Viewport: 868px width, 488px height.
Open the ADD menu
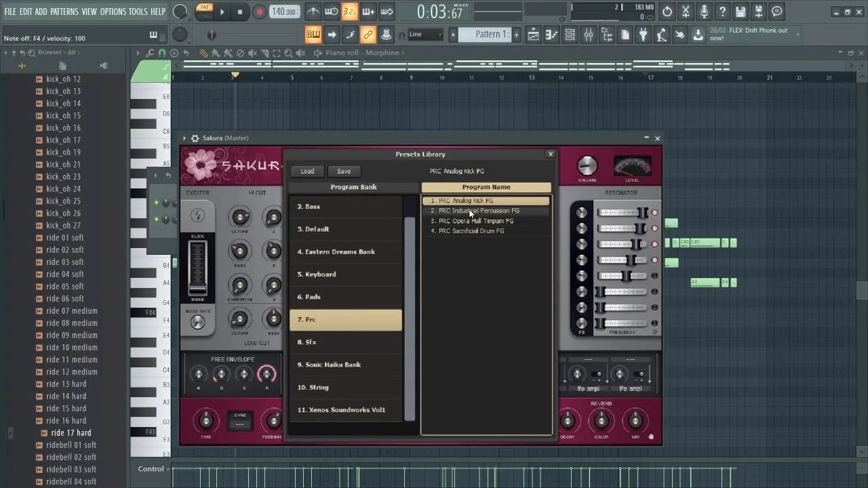[x=41, y=12]
